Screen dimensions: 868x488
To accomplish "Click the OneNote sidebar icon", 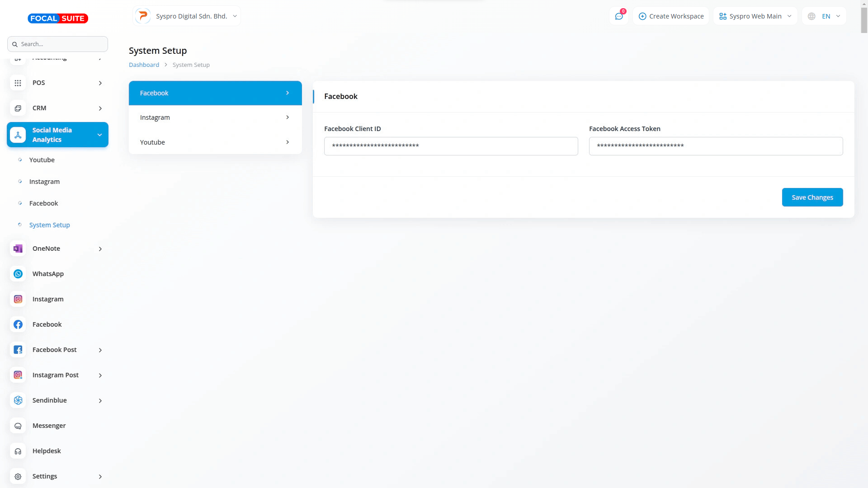I will 18,249.
